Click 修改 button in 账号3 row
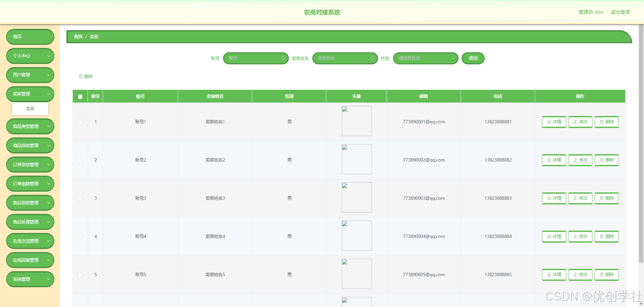Viewport: 644px width, 307px height. (x=580, y=198)
